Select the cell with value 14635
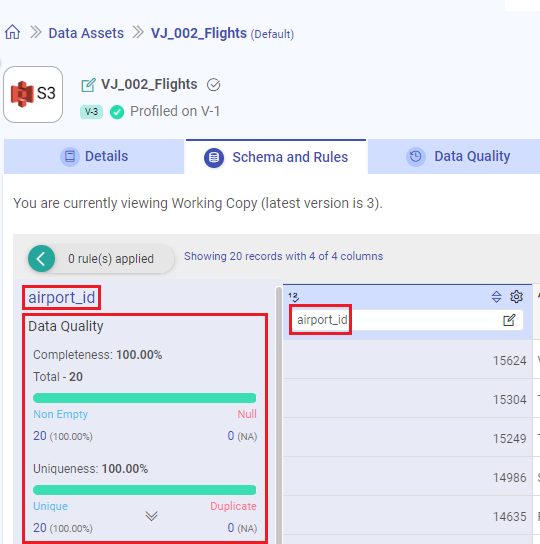Image resolution: width=540 pixels, height=544 pixels. 407,516
